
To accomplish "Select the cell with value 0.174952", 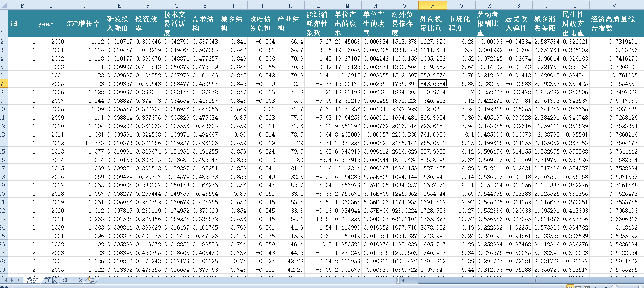I will click(176, 211).
